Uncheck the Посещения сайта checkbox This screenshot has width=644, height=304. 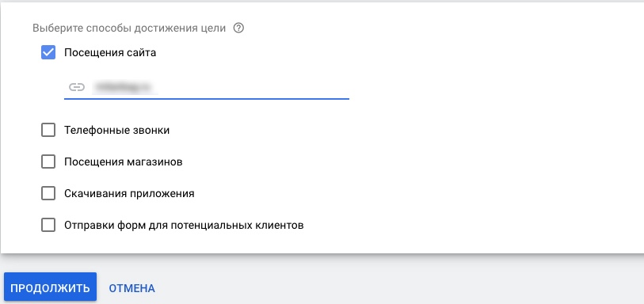(x=48, y=52)
